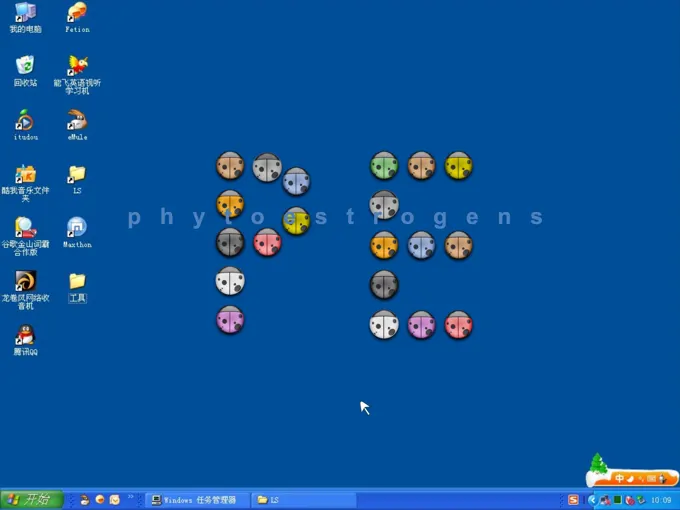Launch Maxthon browser from desktop
Image resolution: width=680 pixels, height=510 pixels.
pyautogui.click(x=77, y=228)
